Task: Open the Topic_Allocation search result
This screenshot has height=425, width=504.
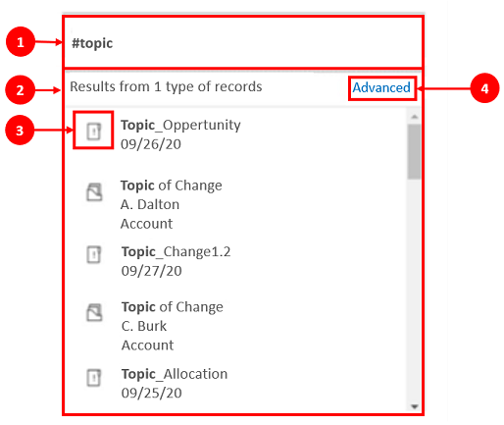Action: click(175, 374)
